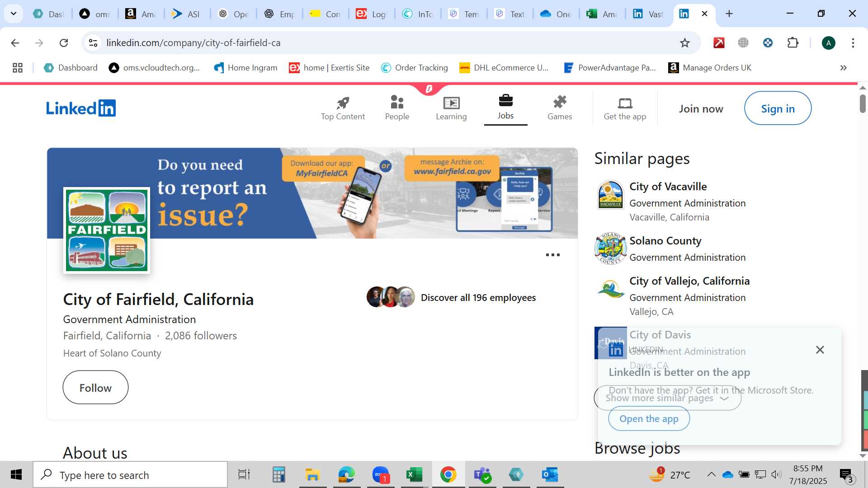Click the linkedin.com address bar URL
The image size is (868, 488).
(x=193, y=43)
